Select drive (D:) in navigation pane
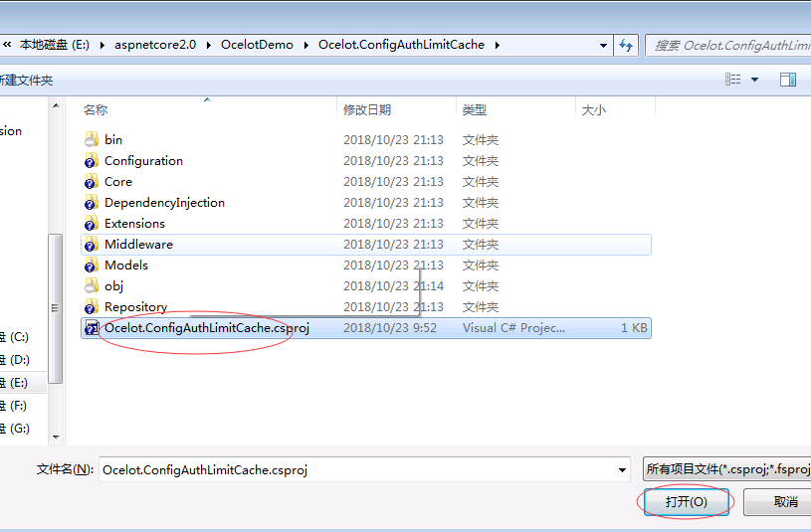811x532 pixels. 15,360
